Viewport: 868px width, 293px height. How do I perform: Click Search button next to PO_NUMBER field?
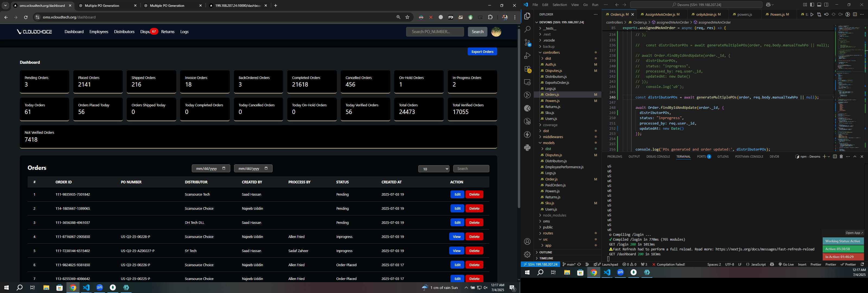click(x=477, y=32)
